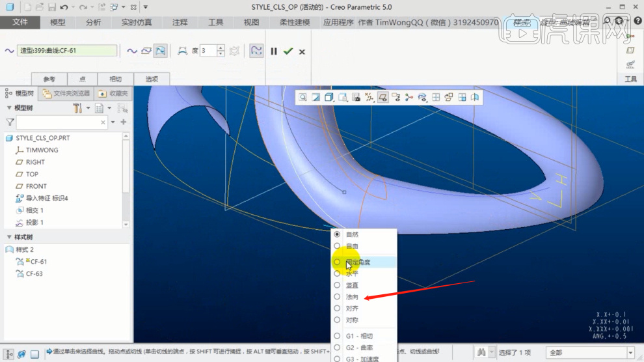Select the 竖直 (Vertical) radio option
644x362 pixels.
pos(337,285)
